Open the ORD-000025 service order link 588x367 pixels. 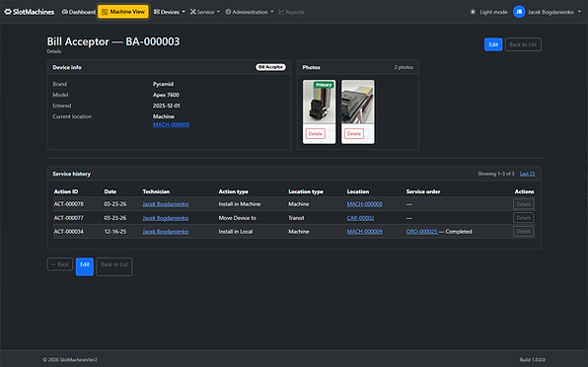pos(421,232)
